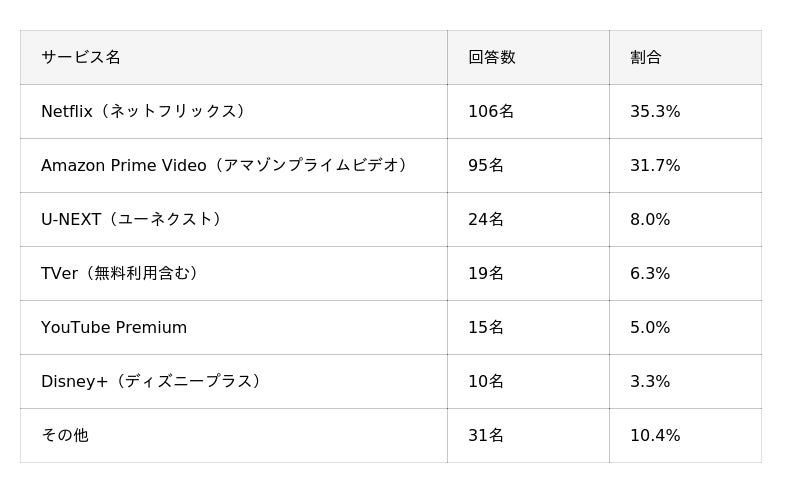Click the YouTube Premium cell
Image resolution: width=800 pixels, height=493 pixels.
coord(114,328)
